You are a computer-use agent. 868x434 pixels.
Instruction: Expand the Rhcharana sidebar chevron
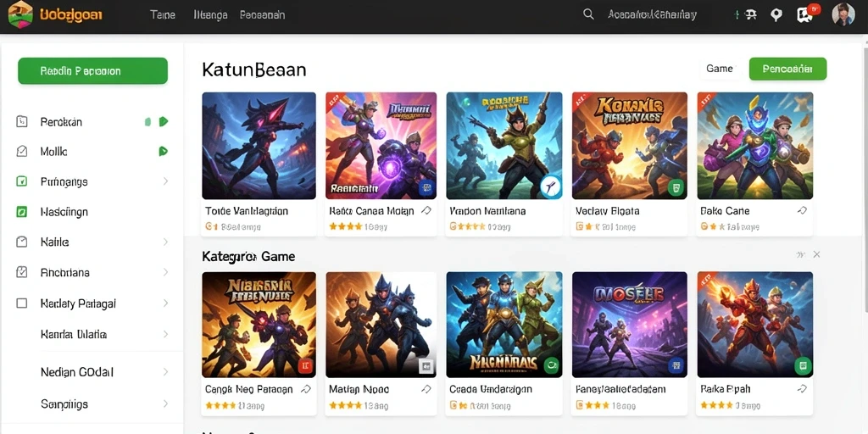[x=165, y=272]
